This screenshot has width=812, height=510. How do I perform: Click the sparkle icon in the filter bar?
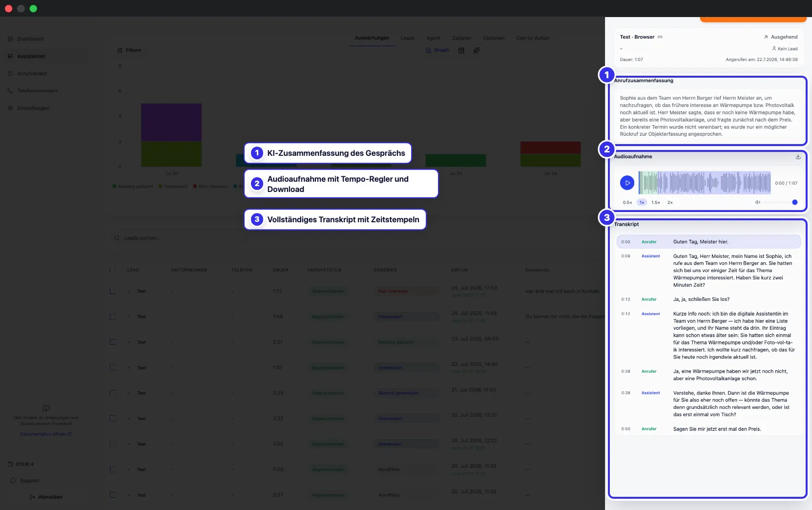point(477,50)
